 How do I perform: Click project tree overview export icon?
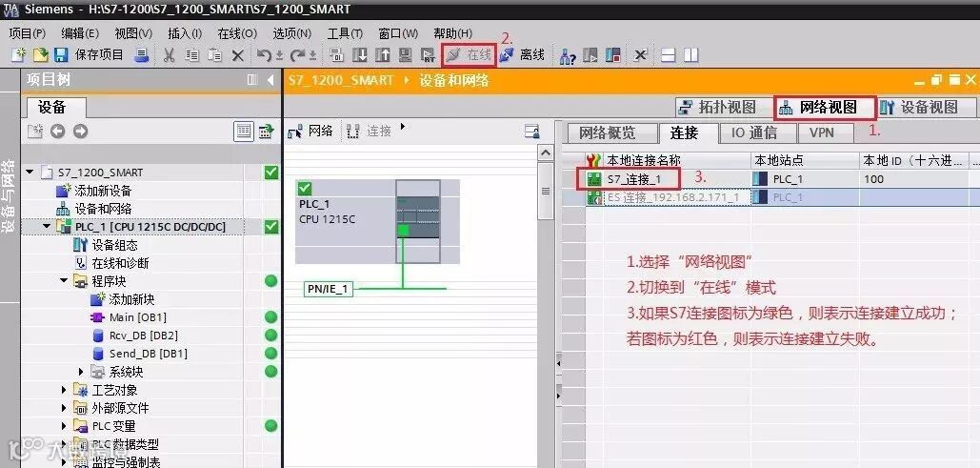tap(267, 132)
